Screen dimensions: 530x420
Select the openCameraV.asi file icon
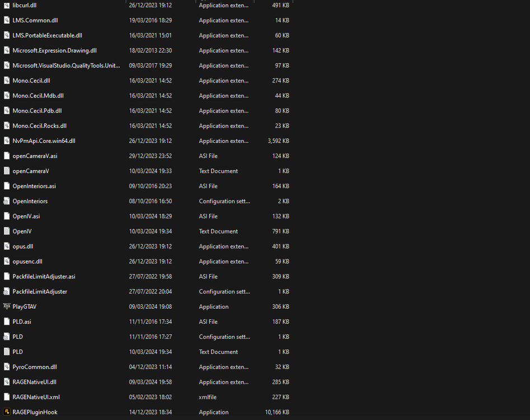[x=6, y=156]
